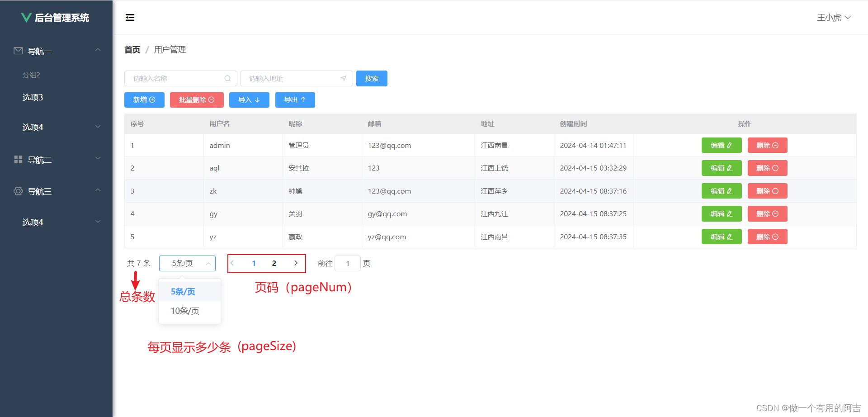Click the next page arrow
The width and height of the screenshot is (868, 417).
296,263
